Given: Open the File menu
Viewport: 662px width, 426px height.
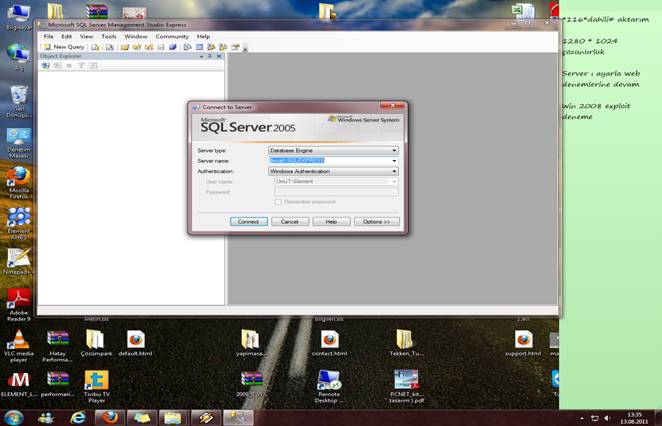Looking at the screenshot, I should click(x=49, y=36).
